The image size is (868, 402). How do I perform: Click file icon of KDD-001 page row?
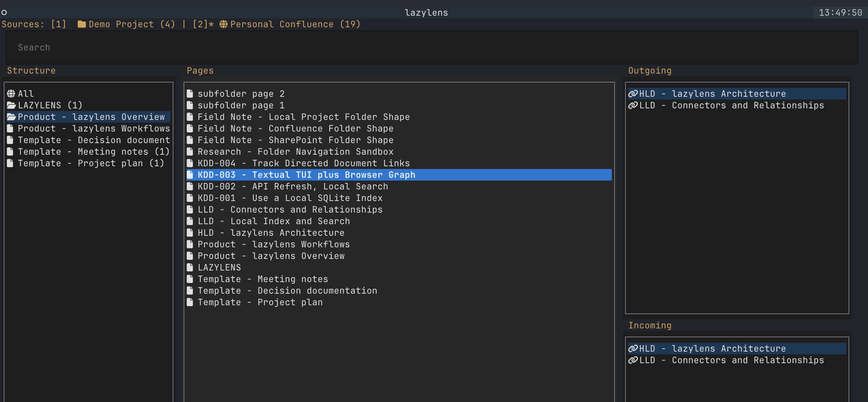[x=190, y=198]
